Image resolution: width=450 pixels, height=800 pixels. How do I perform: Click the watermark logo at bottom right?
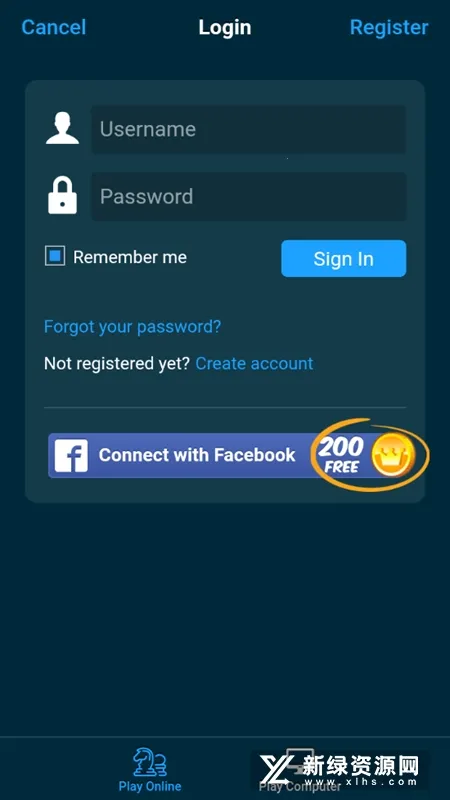point(340,770)
